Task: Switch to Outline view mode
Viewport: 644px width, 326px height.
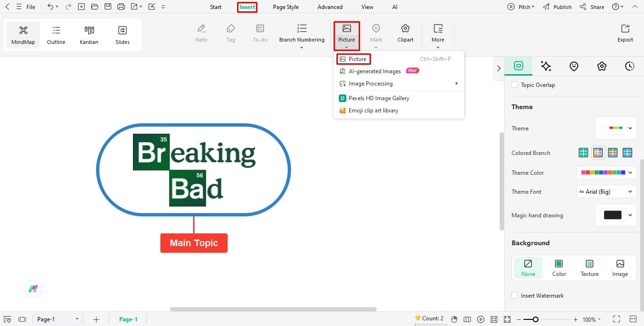Action: pyautogui.click(x=56, y=35)
